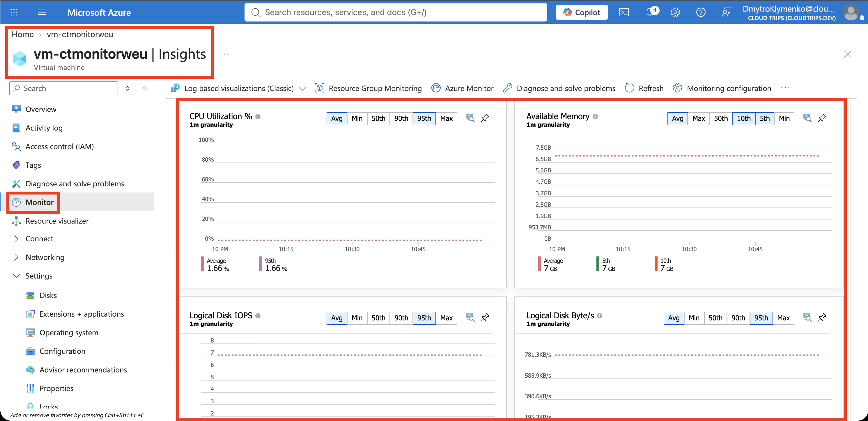Toggle Max on Available Memory chart
Image resolution: width=868 pixels, height=421 pixels.
699,118
